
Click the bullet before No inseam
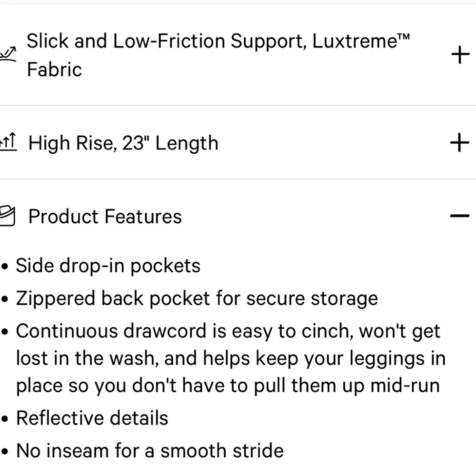click(x=5, y=452)
